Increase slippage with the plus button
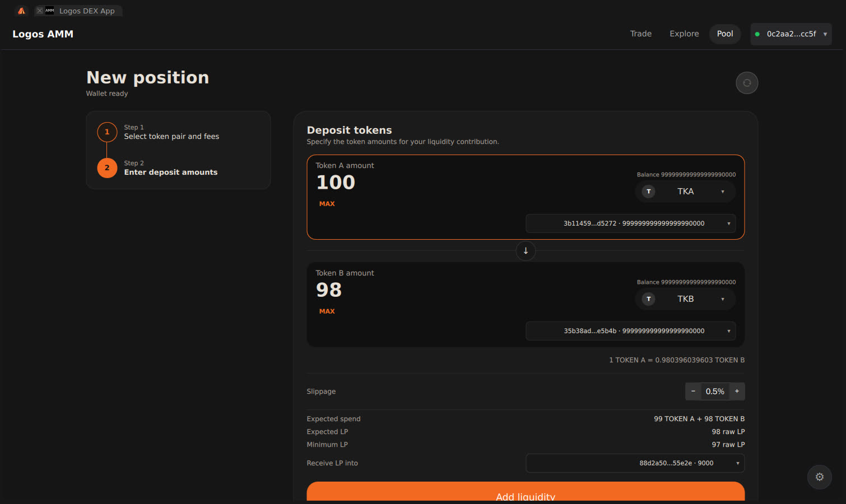This screenshot has width=846, height=504. point(737,391)
